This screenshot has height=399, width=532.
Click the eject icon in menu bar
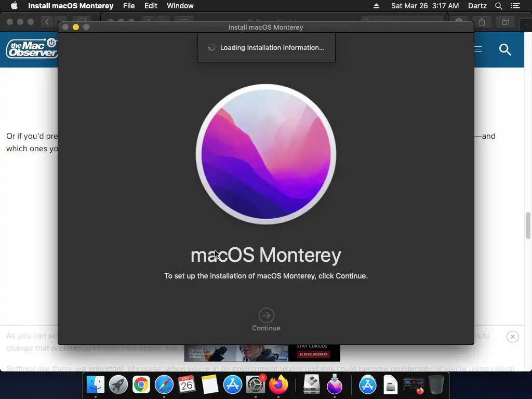point(376,6)
